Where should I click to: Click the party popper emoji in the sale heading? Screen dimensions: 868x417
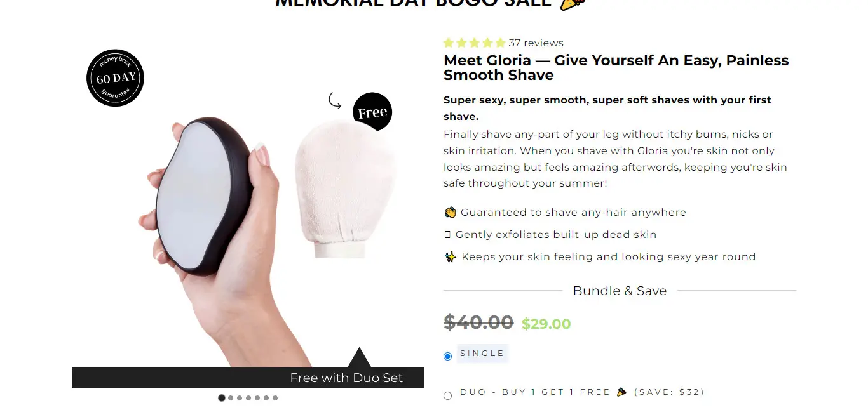point(573,3)
